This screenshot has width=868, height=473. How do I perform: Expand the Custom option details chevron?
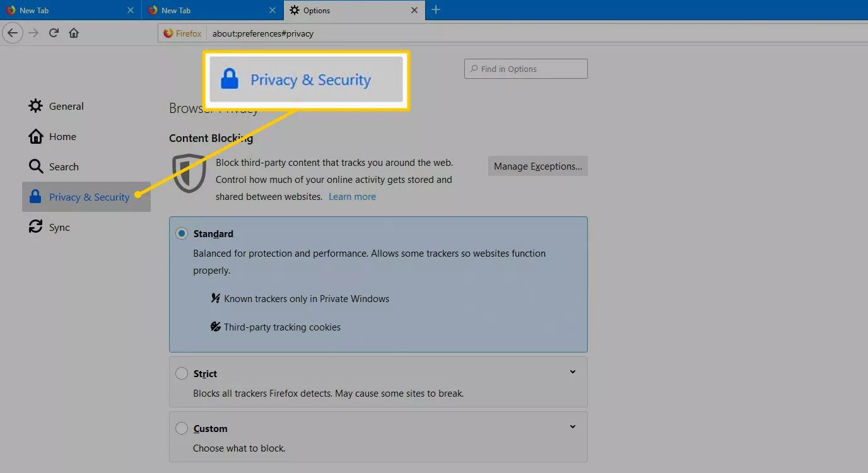click(573, 427)
